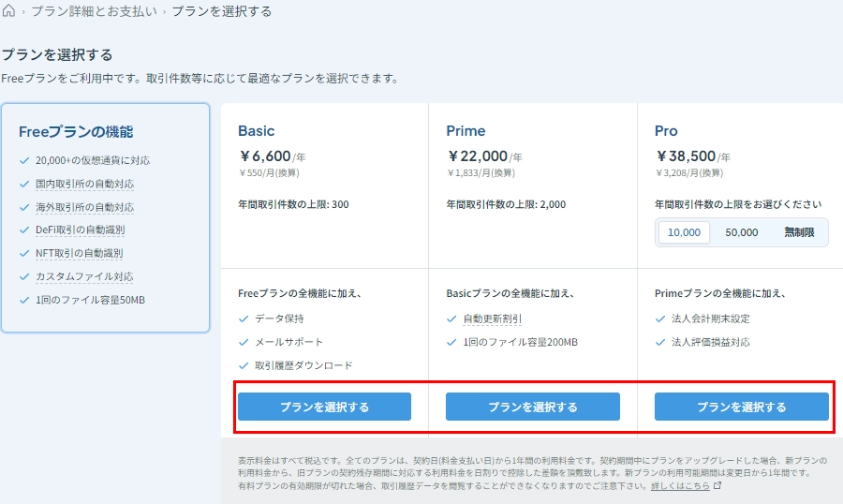The image size is (843, 504).
Task: Select the Basic plan with プランを選択する button
Action: (x=324, y=407)
